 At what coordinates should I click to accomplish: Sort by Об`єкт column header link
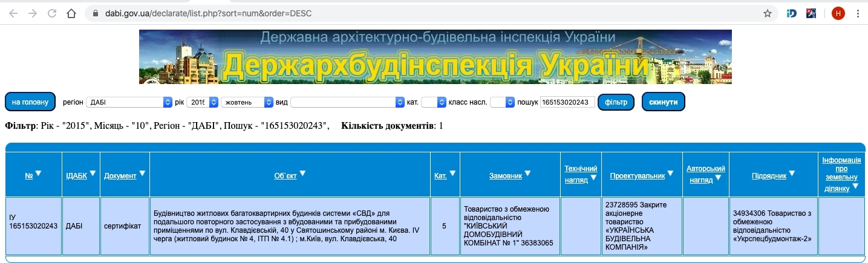pos(286,176)
